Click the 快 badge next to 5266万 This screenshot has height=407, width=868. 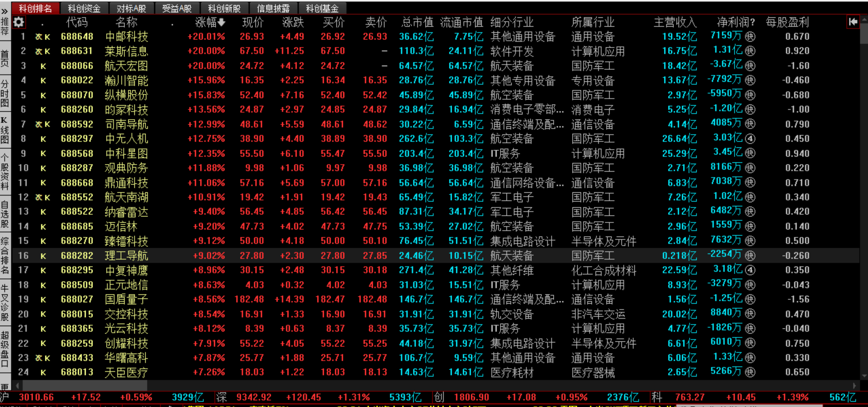click(x=750, y=373)
